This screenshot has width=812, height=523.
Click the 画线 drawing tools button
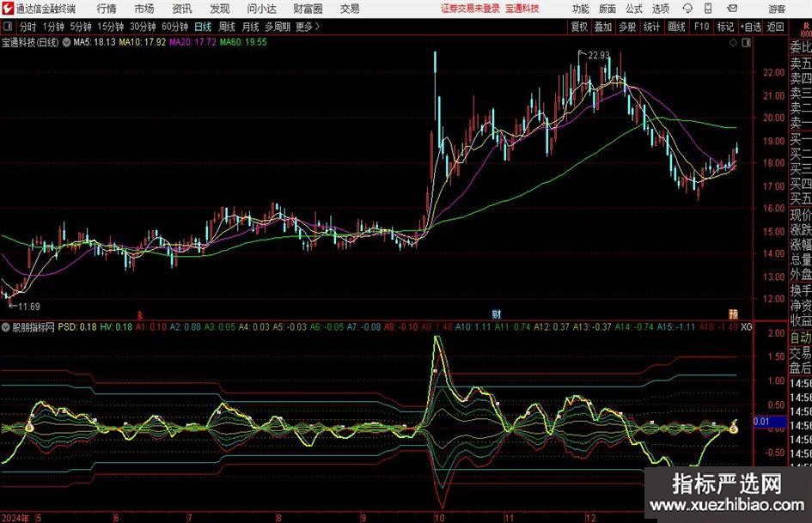tap(676, 27)
